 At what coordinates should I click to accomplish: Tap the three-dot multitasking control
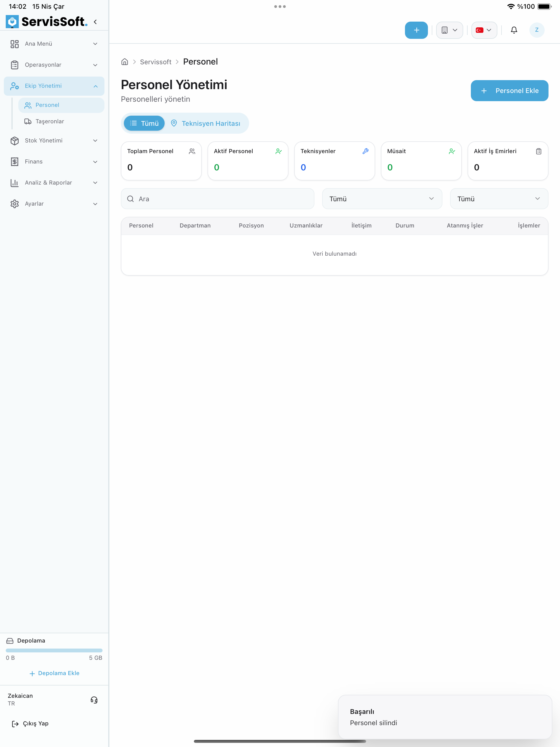coord(280,6)
